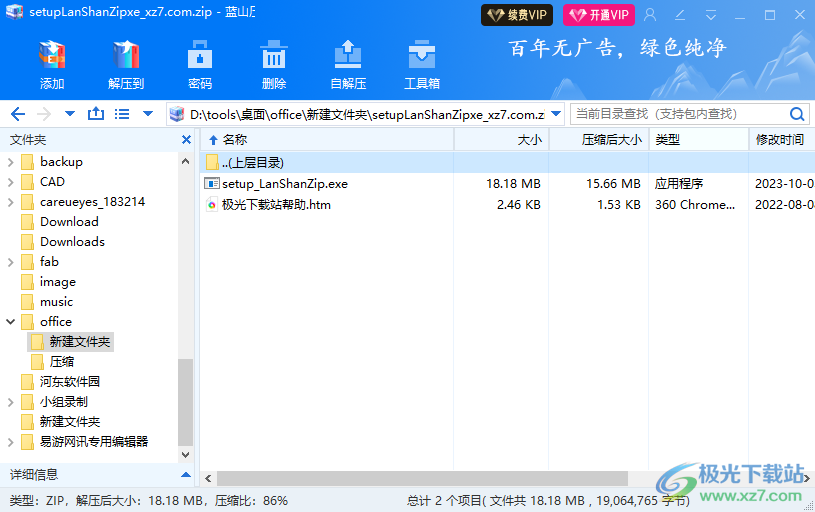
Task: Click the folder tree vertical scrollbar thumb
Action: point(186,402)
